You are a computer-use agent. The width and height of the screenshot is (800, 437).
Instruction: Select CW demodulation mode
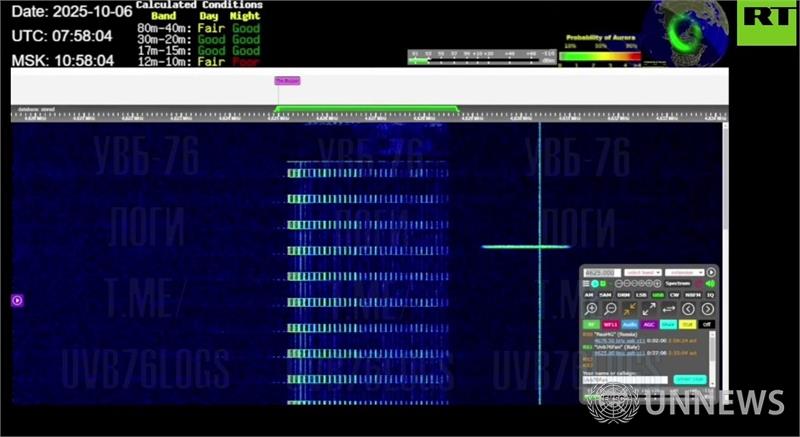pyautogui.click(x=675, y=295)
